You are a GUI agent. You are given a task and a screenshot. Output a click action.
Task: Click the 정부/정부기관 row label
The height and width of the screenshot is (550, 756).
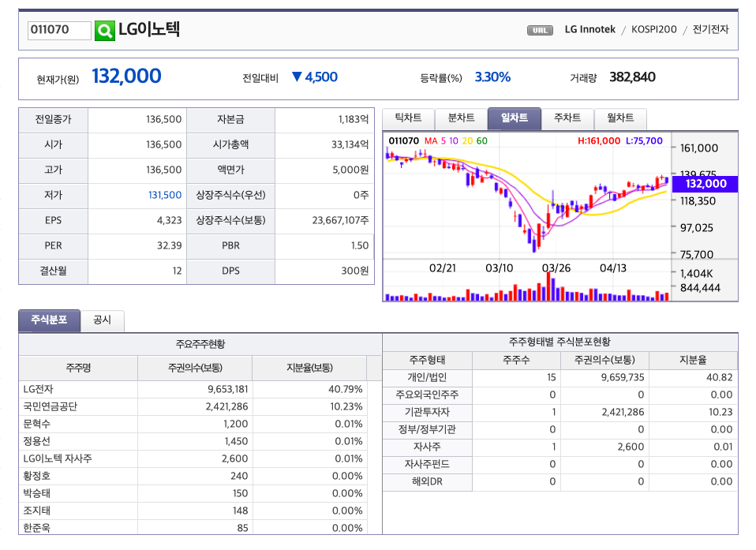pos(427,429)
